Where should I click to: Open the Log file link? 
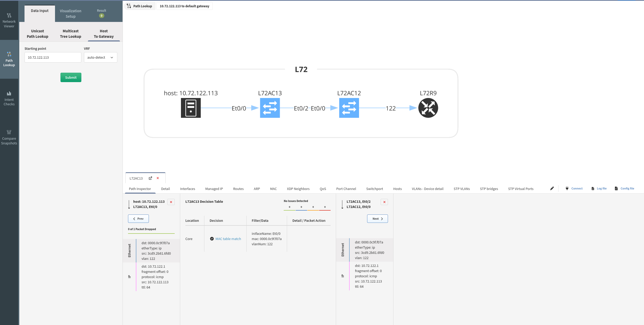point(599,188)
